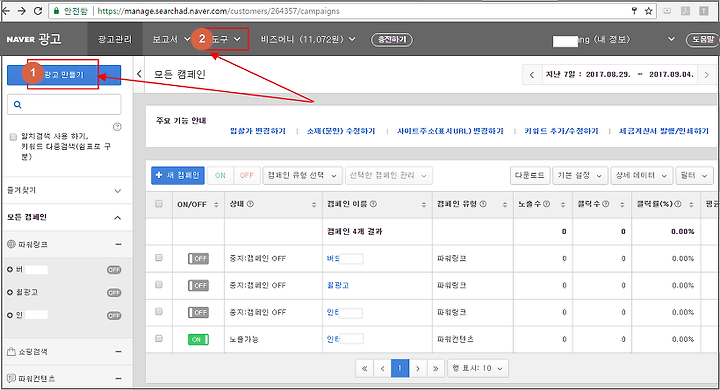Viewport: 720px width, 390px height.
Task: Switch to the 광고관리 tab
Action: coord(115,40)
